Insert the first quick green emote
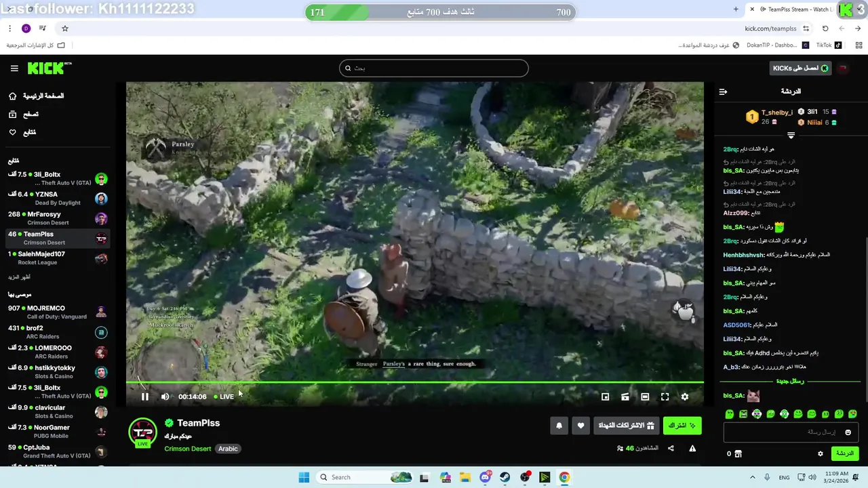 click(x=730, y=414)
